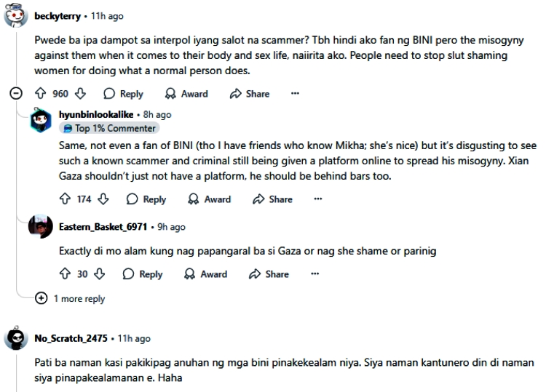
Task: Open more options on Eastern_Basket_6971's comment
Action: 314,274
